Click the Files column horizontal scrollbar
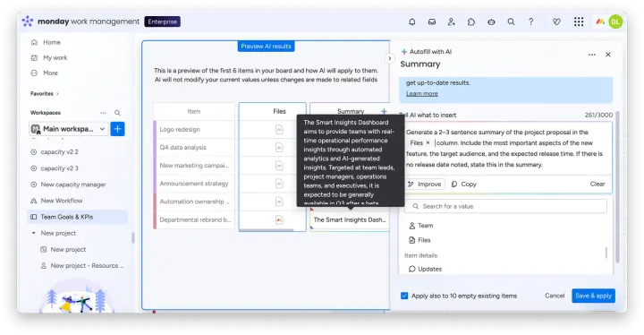 tap(267, 230)
